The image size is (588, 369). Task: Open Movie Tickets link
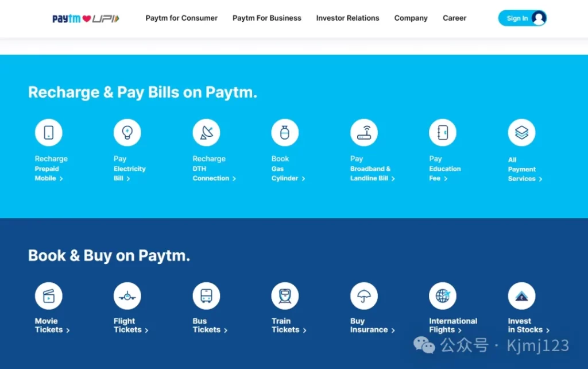point(52,325)
